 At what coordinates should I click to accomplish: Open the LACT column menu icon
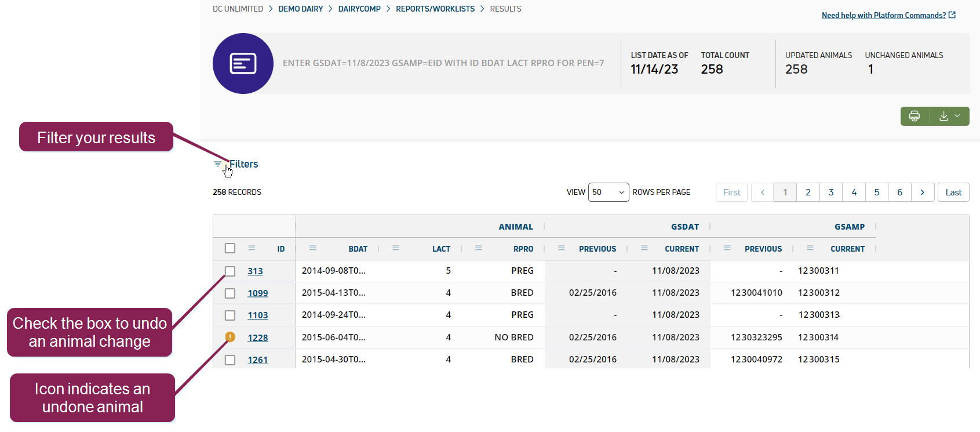pyautogui.click(x=396, y=248)
